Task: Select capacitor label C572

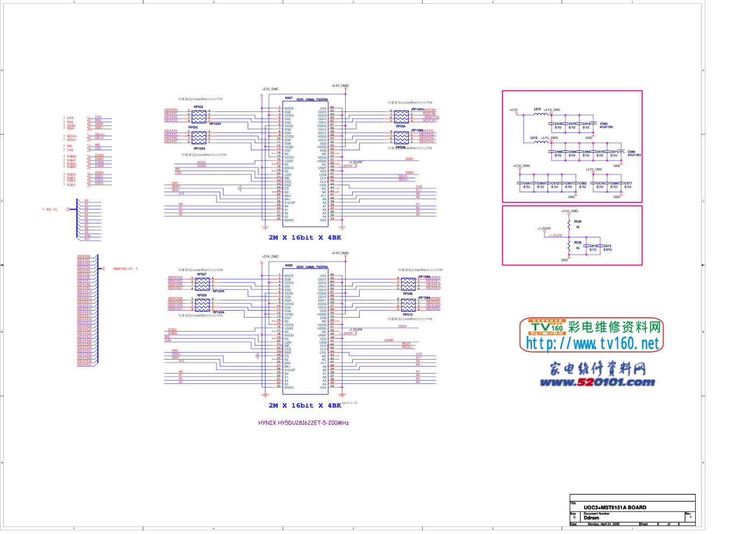Action: click(555, 184)
